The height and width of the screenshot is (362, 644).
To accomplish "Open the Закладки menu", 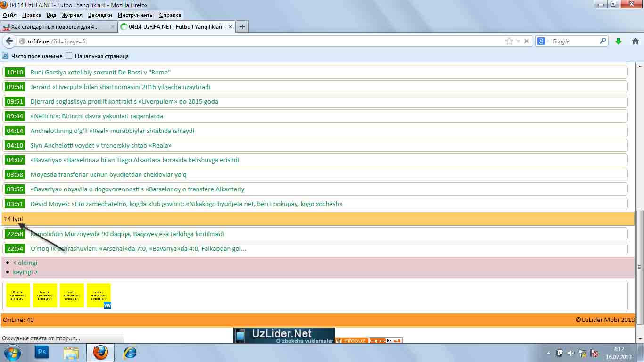I will 100,15.
